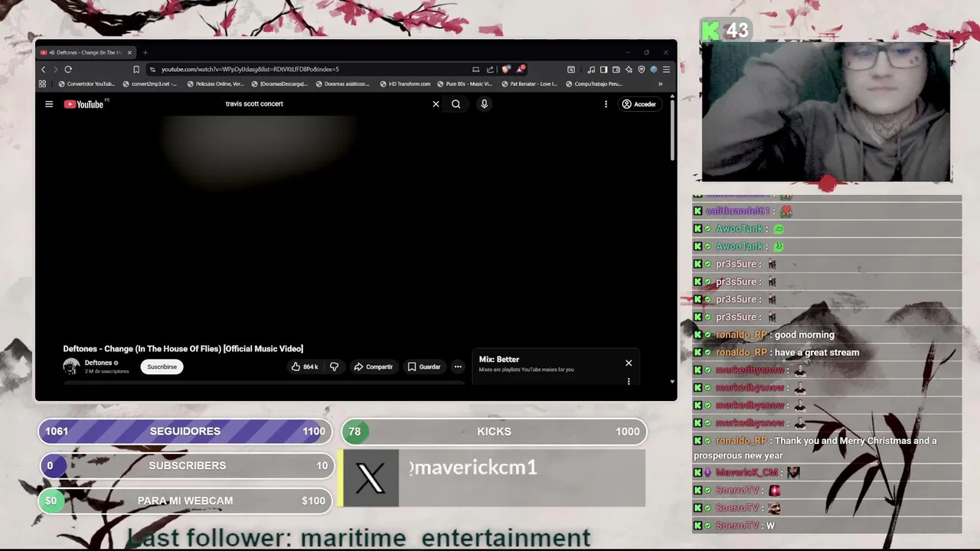Sign in with the Acceder button

coord(639,104)
